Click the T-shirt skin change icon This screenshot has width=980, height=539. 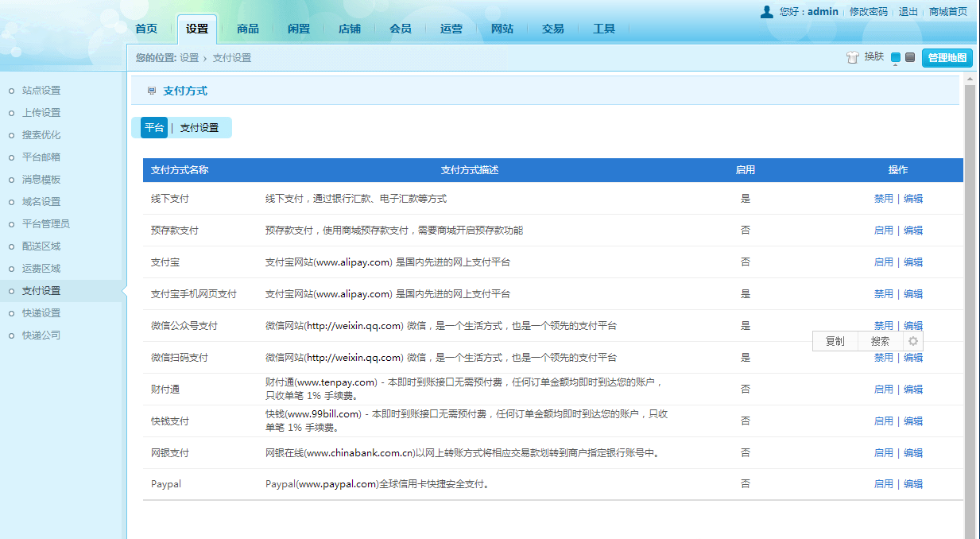(x=853, y=57)
